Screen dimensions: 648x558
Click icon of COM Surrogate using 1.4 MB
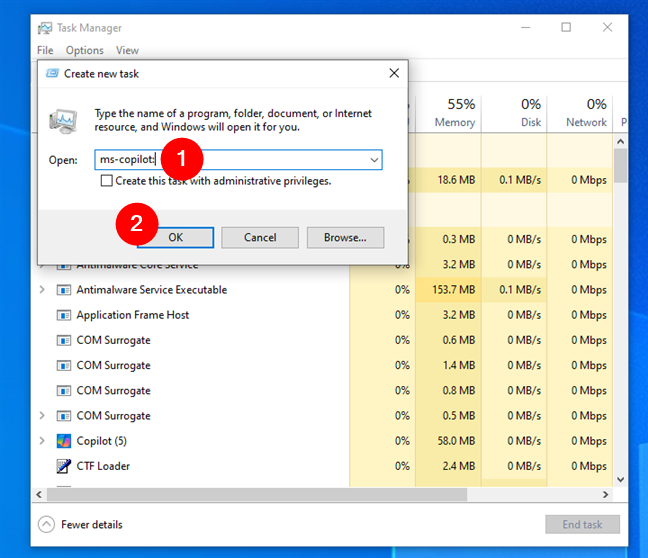point(64,366)
